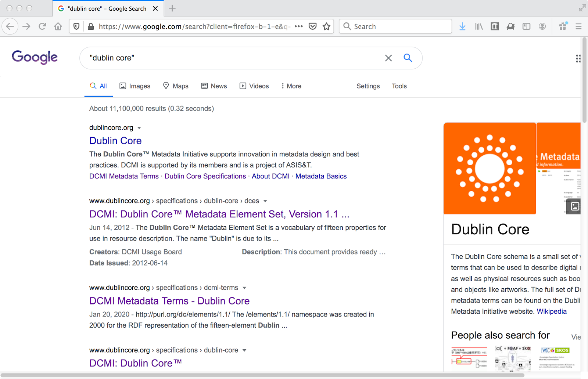Click the more images icon on knowledge panel
Viewport: 588px width, 379px height.
click(x=575, y=206)
